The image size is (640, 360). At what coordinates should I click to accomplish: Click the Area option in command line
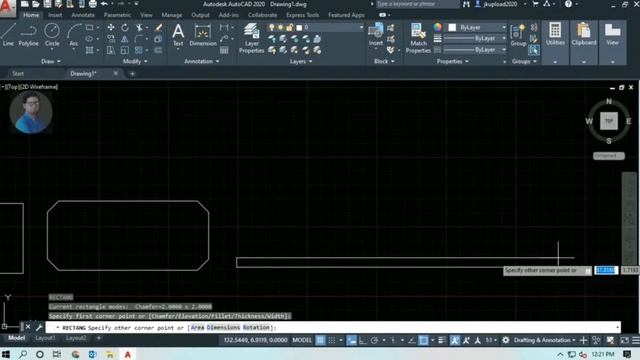tap(197, 327)
